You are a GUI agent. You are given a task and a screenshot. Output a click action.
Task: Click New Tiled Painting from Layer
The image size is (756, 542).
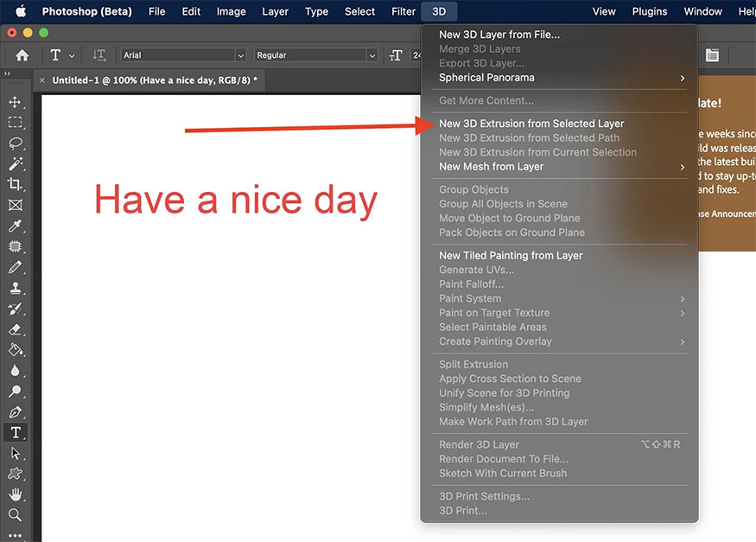[511, 256]
